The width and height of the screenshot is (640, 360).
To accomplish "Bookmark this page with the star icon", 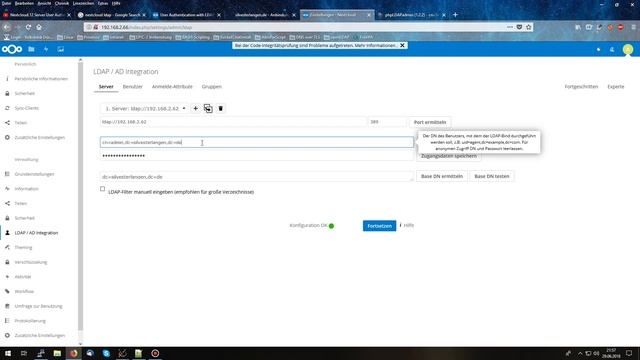I will tap(529, 27).
